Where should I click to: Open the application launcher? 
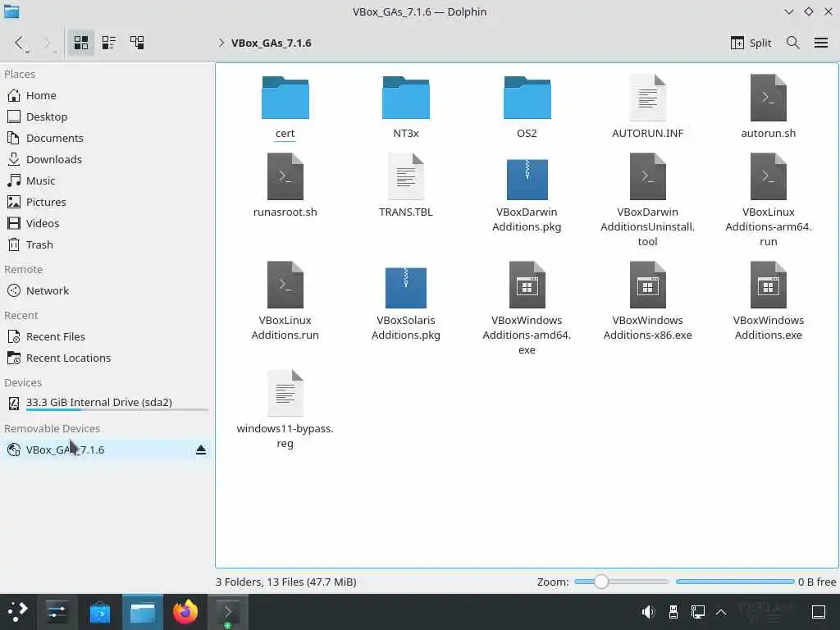tap(18, 612)
